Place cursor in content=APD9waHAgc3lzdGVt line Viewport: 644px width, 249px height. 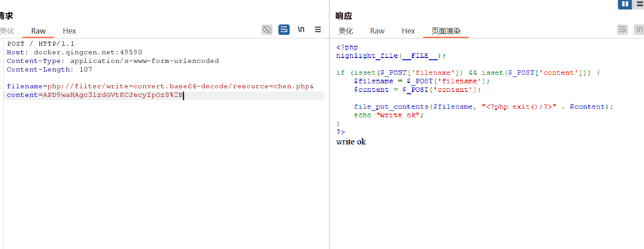click(x=95, y=95)
